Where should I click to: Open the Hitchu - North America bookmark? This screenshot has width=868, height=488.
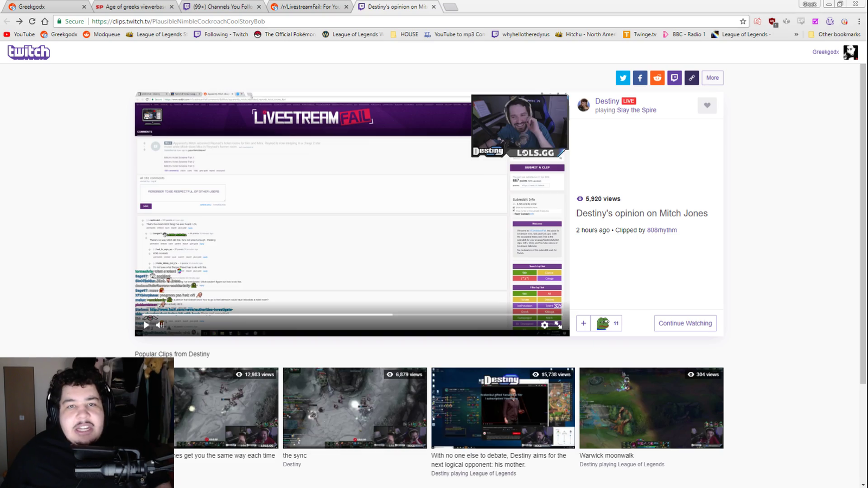585,34
